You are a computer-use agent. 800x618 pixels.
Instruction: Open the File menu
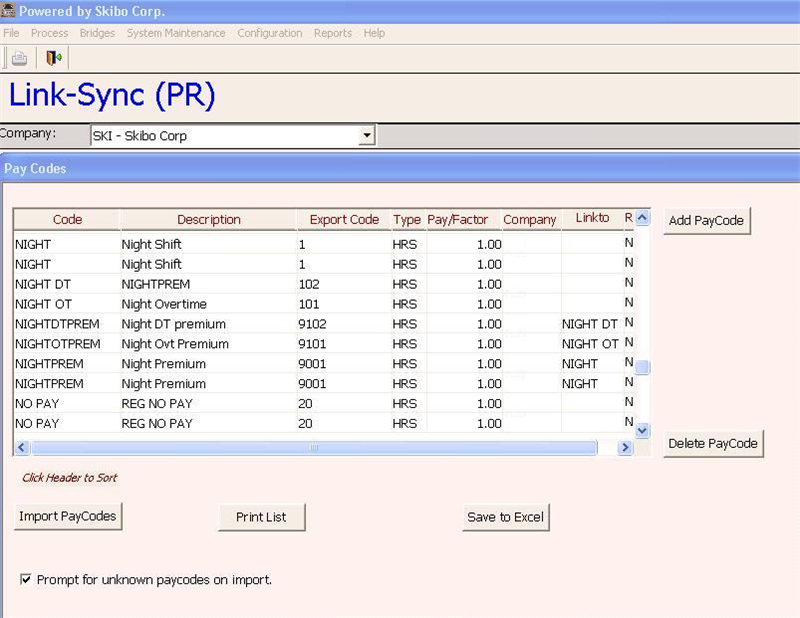tap(11, 33)
